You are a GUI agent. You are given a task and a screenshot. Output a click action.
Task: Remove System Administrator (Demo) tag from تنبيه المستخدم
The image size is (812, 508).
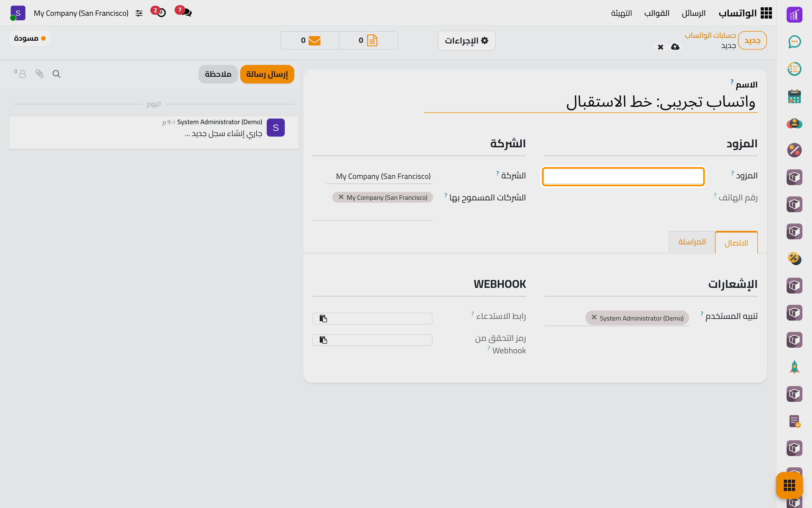tap(594, 317)
